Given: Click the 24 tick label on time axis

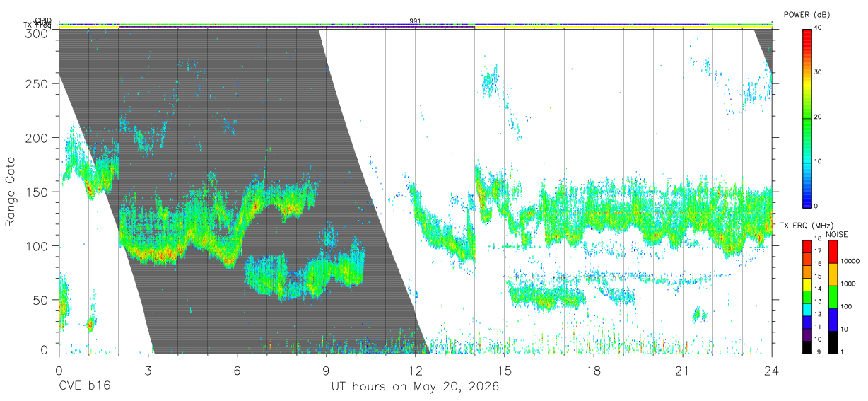Looking at the screenshot, I should (x=772, y=371).
